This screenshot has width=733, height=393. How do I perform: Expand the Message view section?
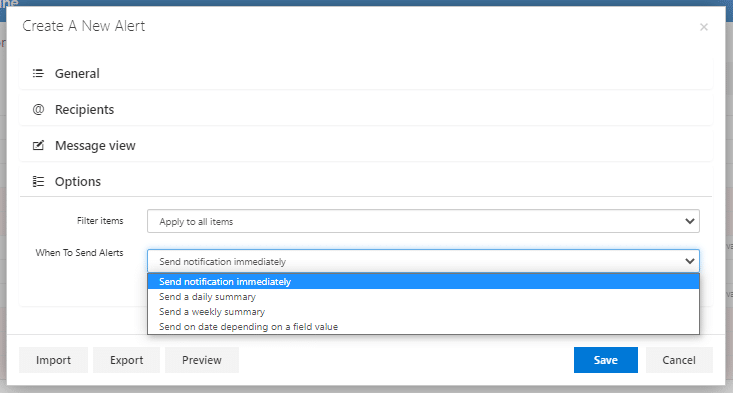(x=366, y=145)
